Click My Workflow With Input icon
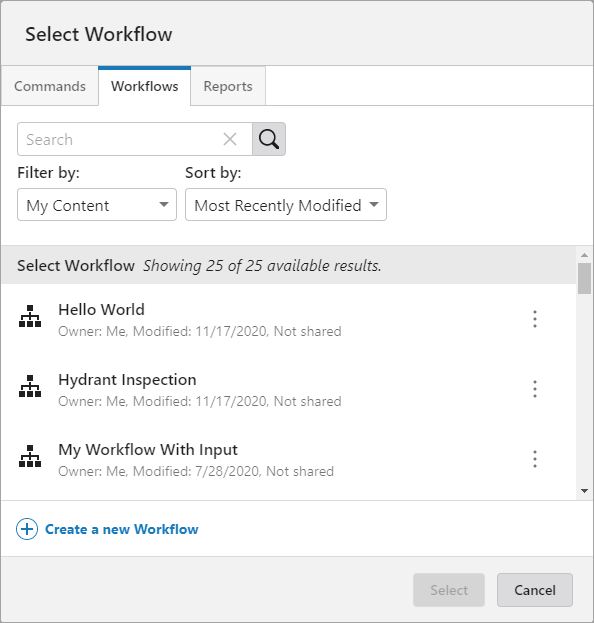594x623 pixels. click(30, 456)
